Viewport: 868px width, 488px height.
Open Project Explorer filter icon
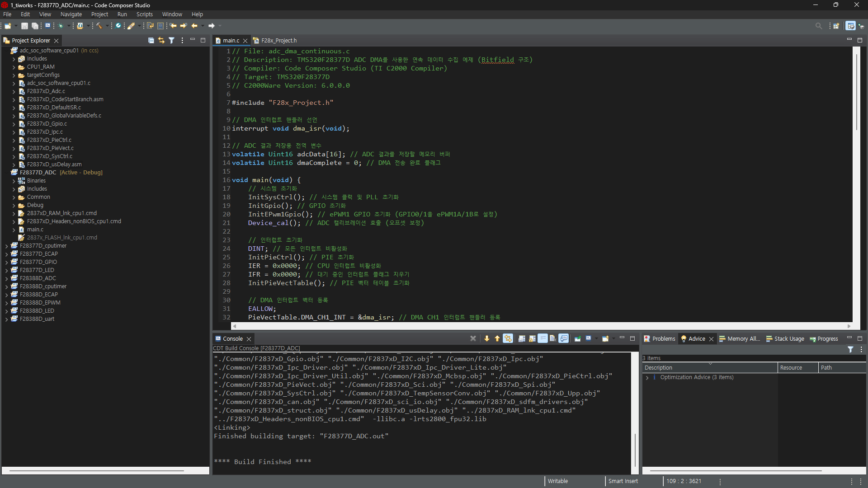click(172, 40)
